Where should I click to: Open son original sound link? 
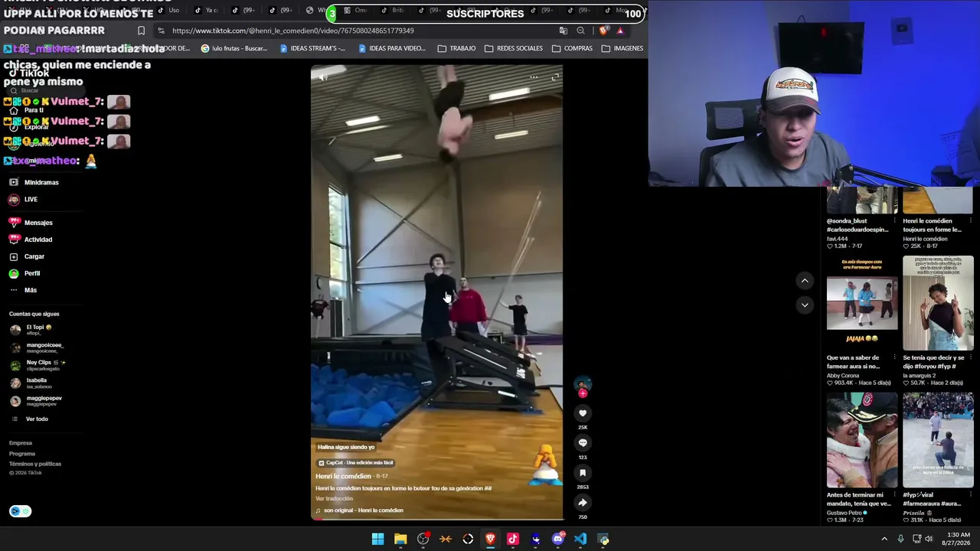click(x=359, y=510)
